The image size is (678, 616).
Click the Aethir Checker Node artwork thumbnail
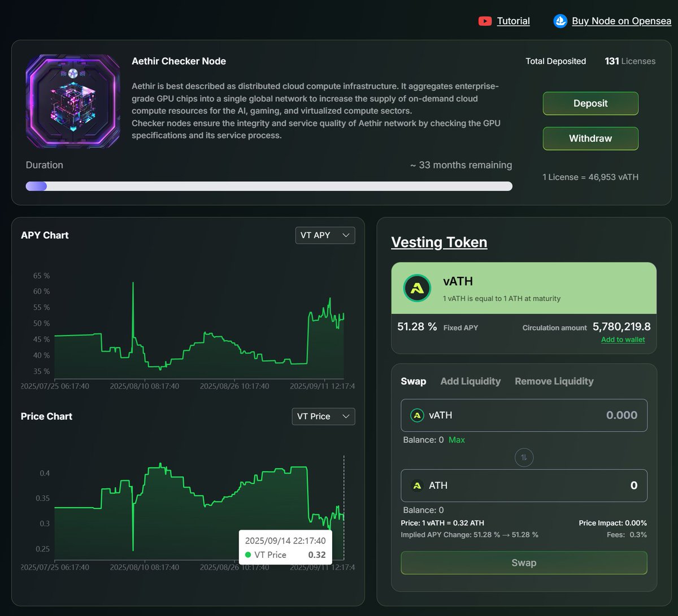click(73, 101)
